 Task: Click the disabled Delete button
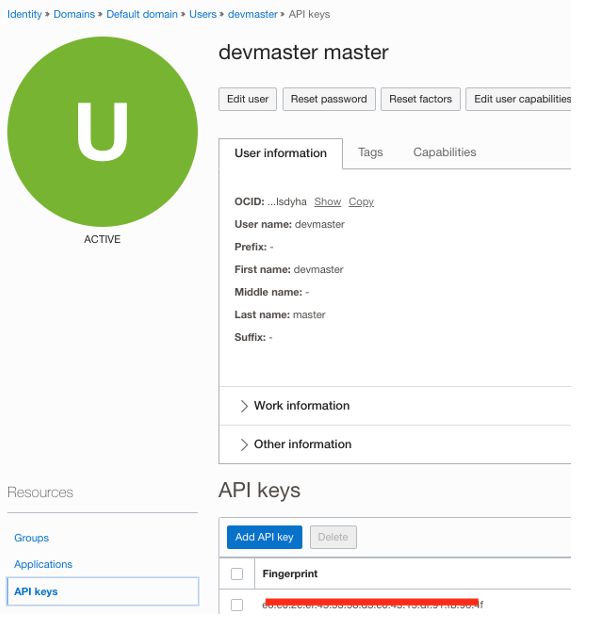click(x=333, y=537)
